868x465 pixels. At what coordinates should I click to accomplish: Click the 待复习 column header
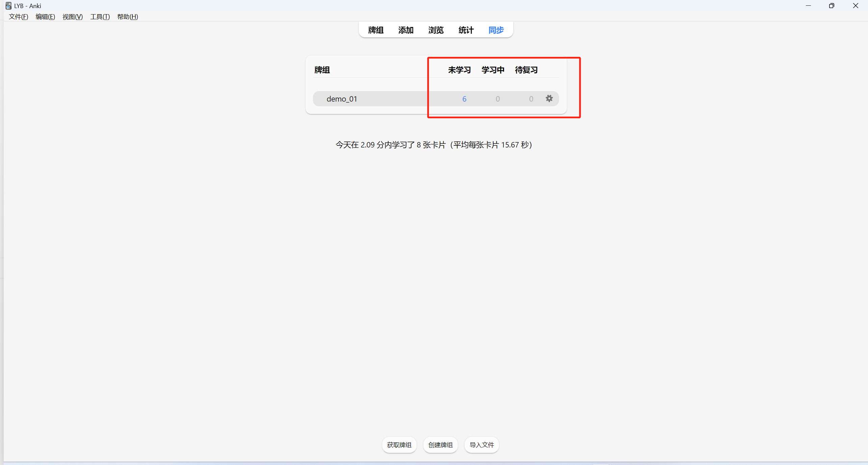526,70
